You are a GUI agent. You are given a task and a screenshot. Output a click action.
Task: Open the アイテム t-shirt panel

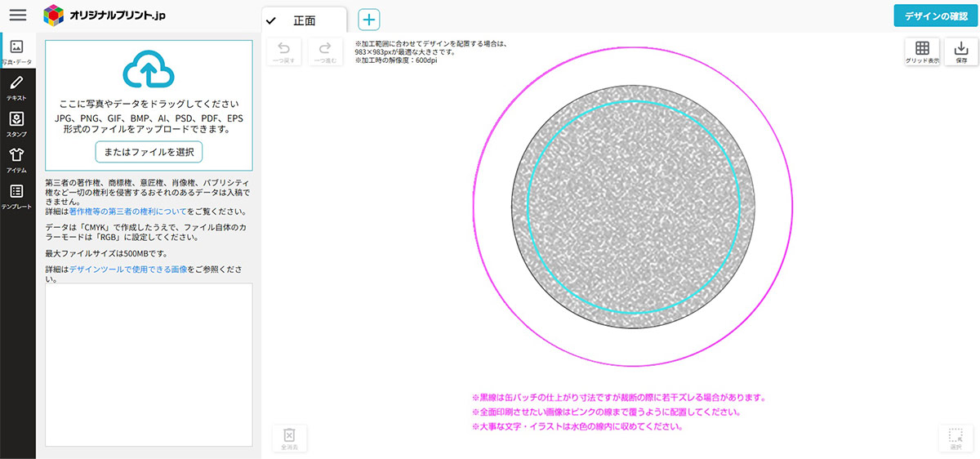click(x=17, y=159)
